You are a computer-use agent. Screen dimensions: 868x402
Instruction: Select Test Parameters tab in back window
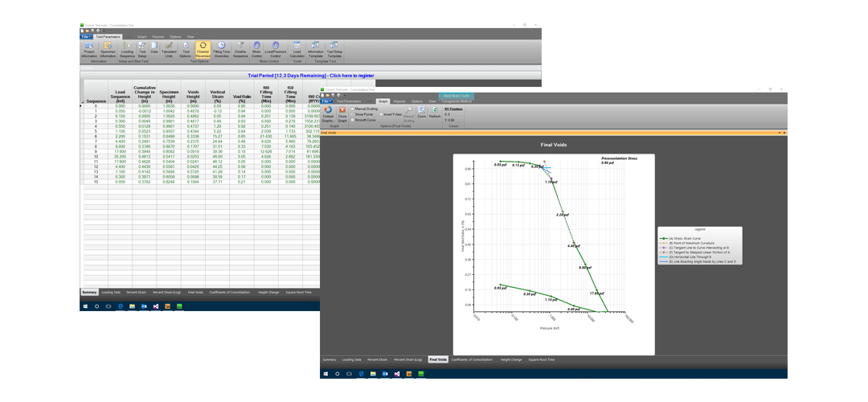click(x=108, y=36)
